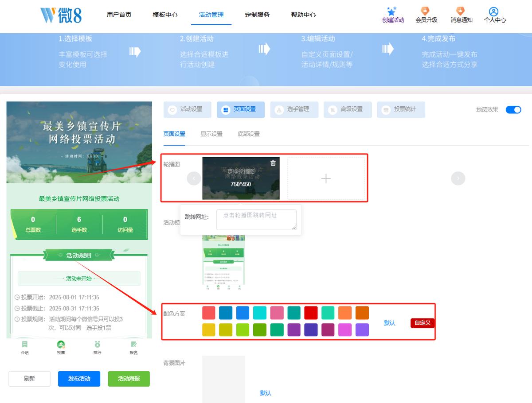Viewport: 532px width, 403px height.
Task: Delete the carousel image with trash icon
Action: point(273,163)
